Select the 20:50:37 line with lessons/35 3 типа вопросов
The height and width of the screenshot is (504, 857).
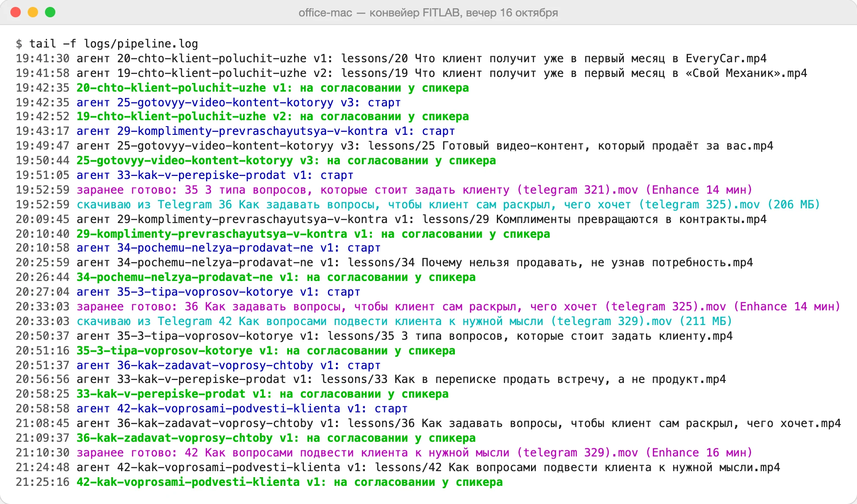374,336
